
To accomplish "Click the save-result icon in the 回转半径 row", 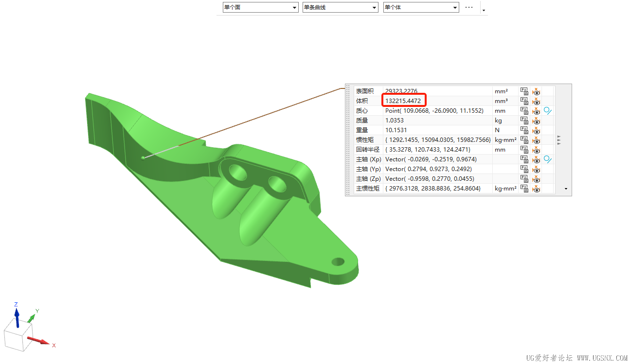I will click(x=524, y=150).
